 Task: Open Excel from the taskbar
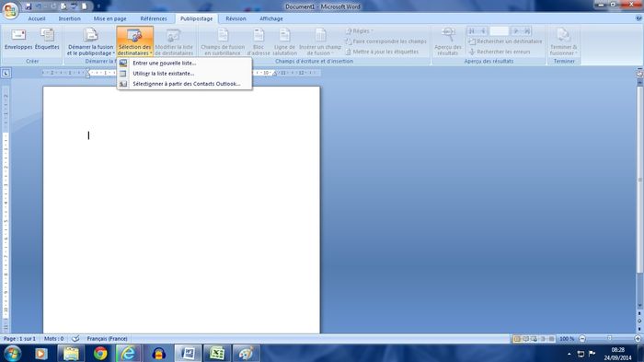coord(217,354)
